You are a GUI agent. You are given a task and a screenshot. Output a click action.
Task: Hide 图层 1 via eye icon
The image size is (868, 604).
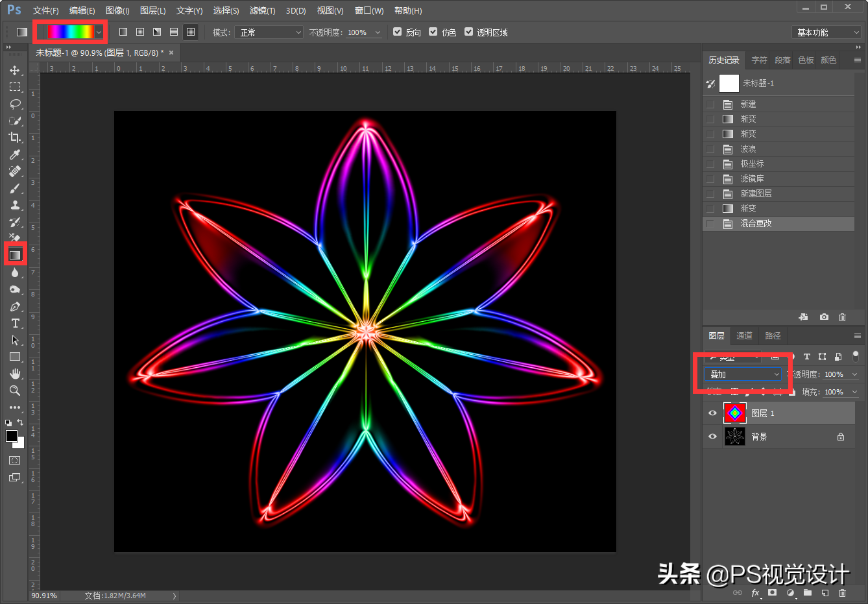[712, 413]
